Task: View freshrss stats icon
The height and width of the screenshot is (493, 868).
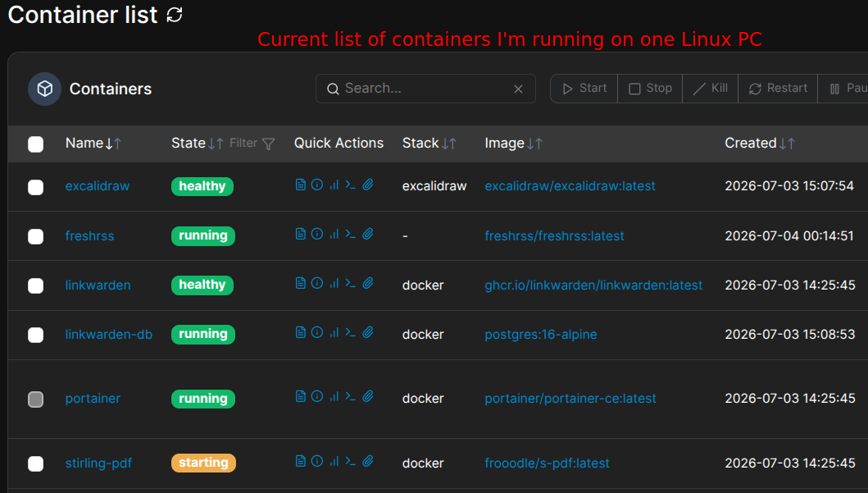Action: [x=334, y=234]
